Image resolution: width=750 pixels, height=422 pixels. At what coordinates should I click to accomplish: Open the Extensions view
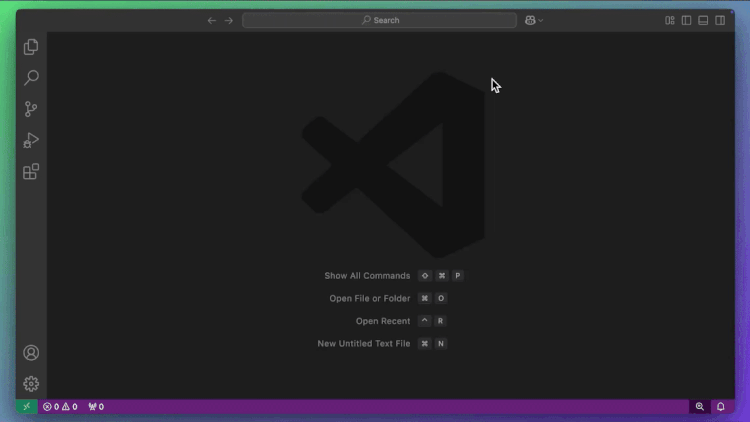[31, 171]
